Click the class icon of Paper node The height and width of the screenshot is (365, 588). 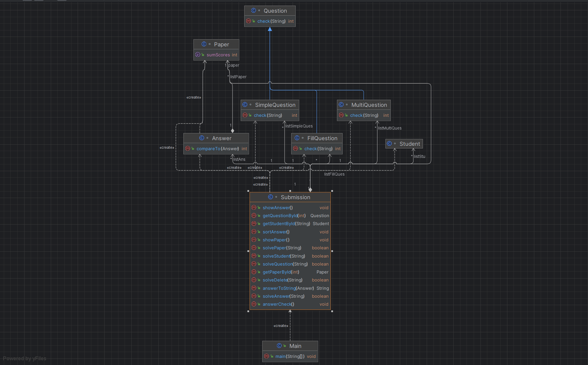click(204, 44)
